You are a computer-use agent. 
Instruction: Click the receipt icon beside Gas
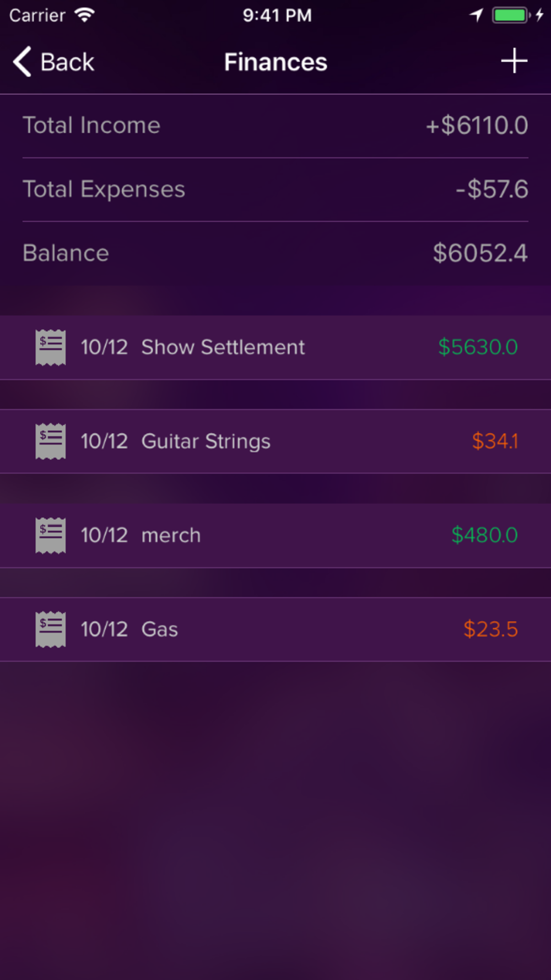(51, 629)
